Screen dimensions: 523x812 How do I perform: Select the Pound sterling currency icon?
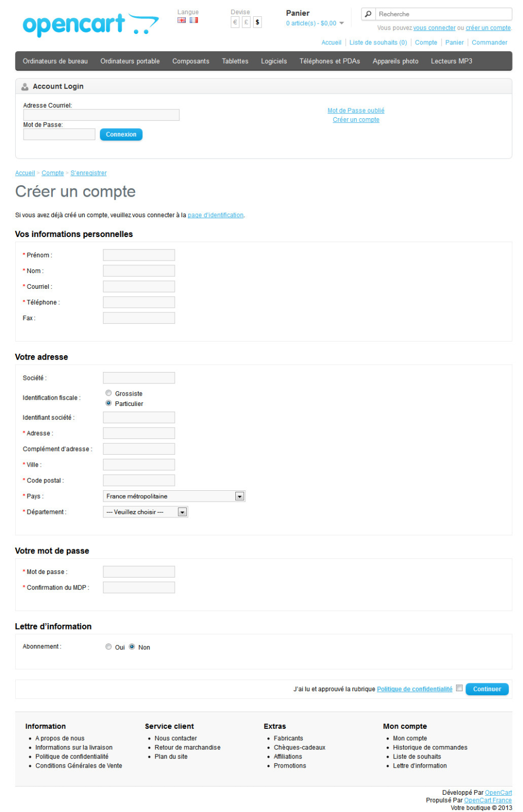coord(246,22)
